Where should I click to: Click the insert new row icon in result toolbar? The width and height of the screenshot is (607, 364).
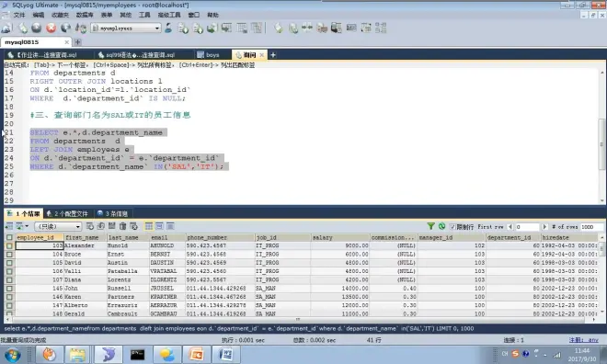pos(90,226)
